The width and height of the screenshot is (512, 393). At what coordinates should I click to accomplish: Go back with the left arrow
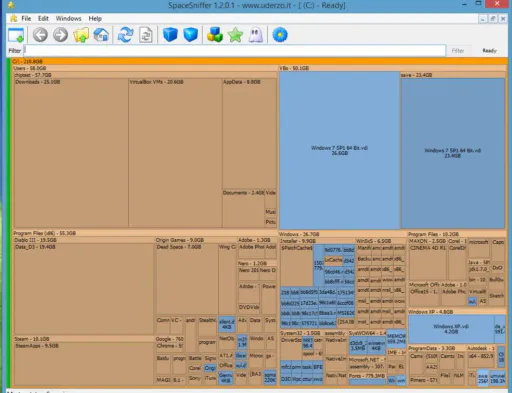(x=40, y=35)
